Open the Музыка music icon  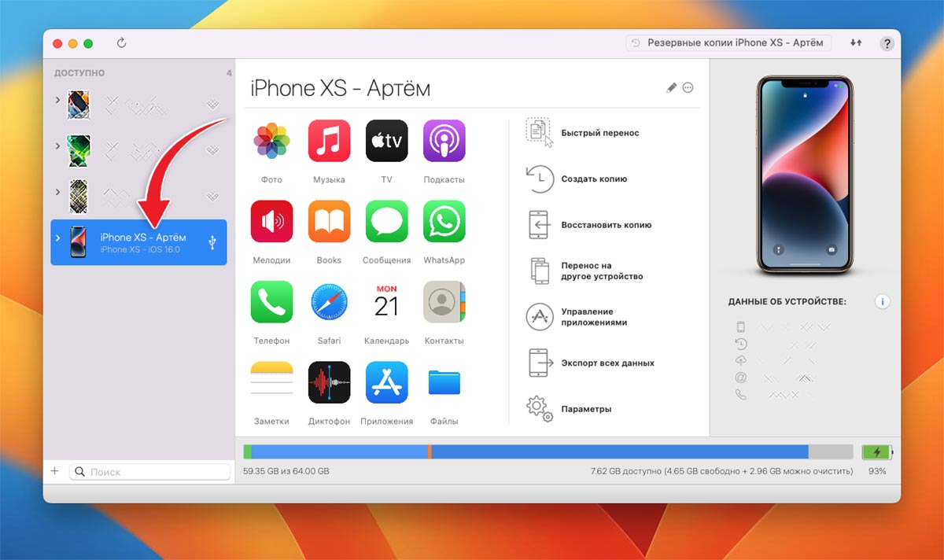pos(329,141)
